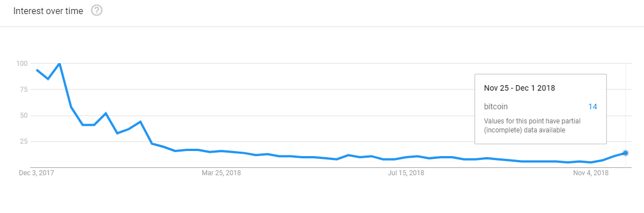Click the 50 y-axis label
The image size is (644, 213).
coord(24,116)
